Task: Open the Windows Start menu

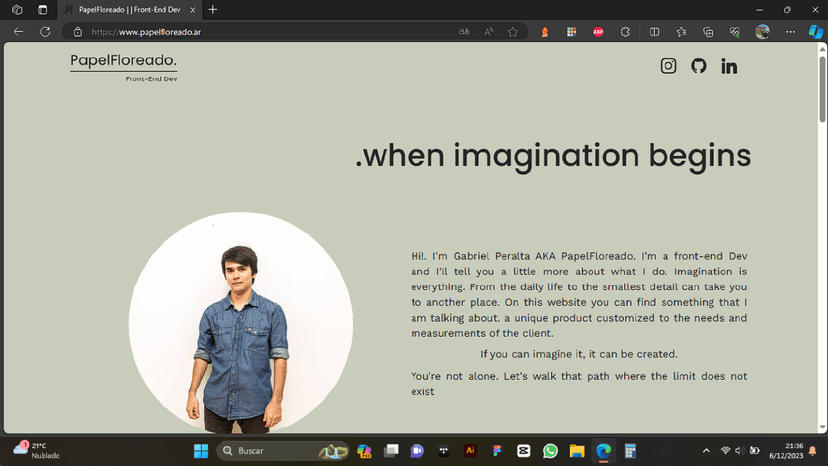Action: [x=201, y=451]
